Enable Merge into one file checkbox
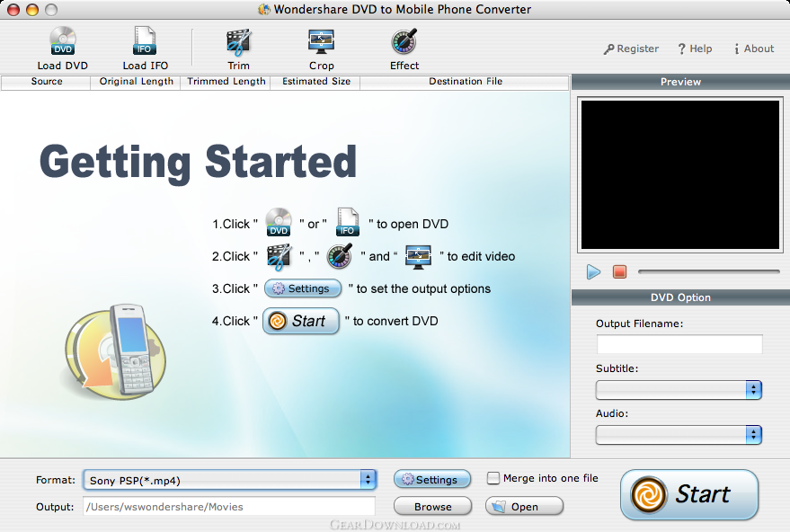This screenshot has height=532, width=790. point(493,478)
